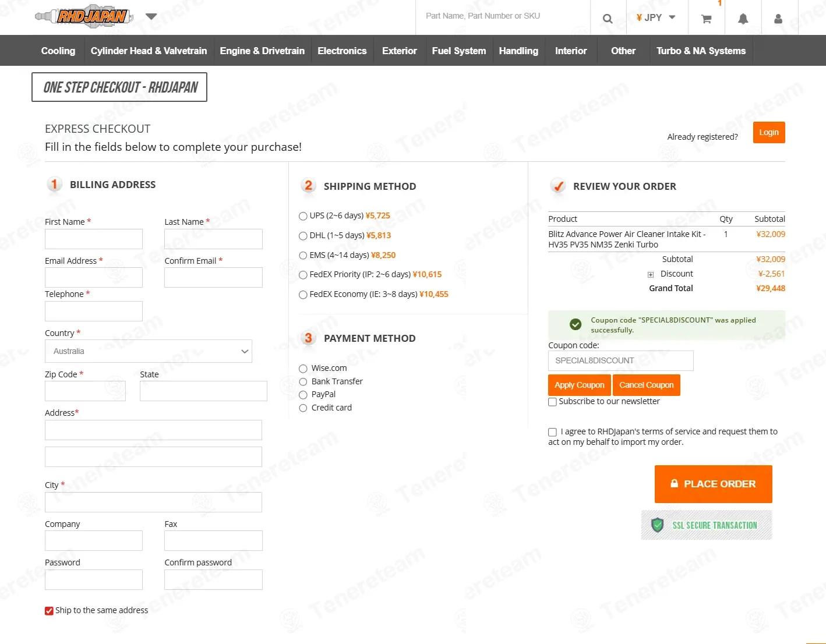This screenshot has width=826, height=644.
Task: Click the Apply Coupon button
Action: (579, 385)
